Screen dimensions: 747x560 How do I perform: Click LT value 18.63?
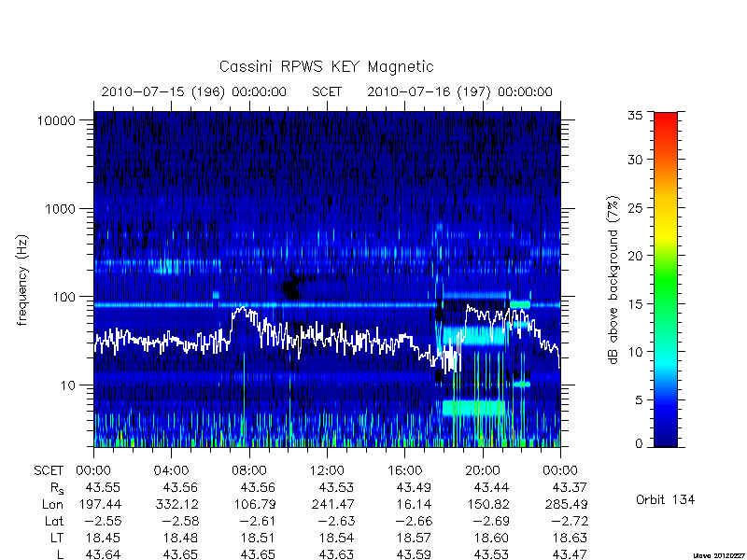click(570, 538)
